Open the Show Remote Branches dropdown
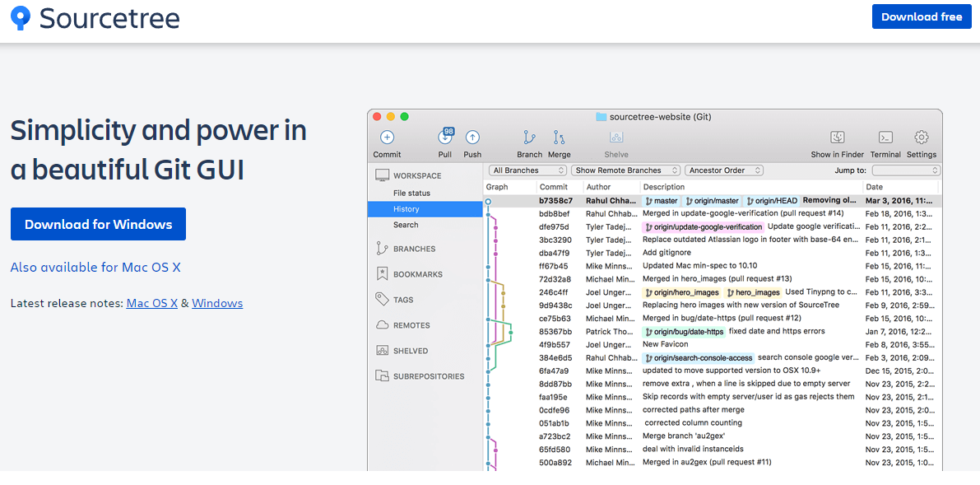Screen dimensions: 980x485 tap(625, 170)
